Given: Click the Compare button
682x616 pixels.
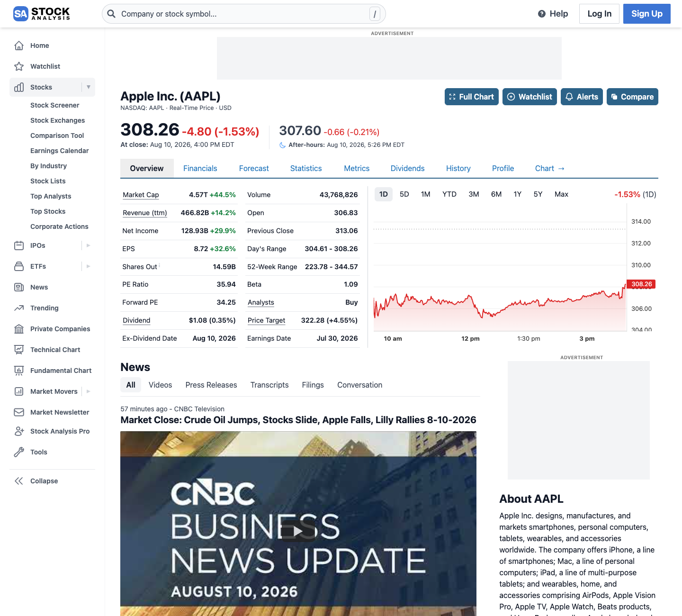Looking at the screenshot, I should pos(632,97).
